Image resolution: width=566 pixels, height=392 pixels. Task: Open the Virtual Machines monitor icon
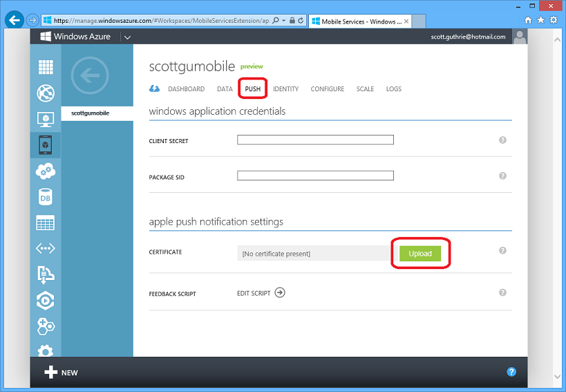(x=46, y=119)
